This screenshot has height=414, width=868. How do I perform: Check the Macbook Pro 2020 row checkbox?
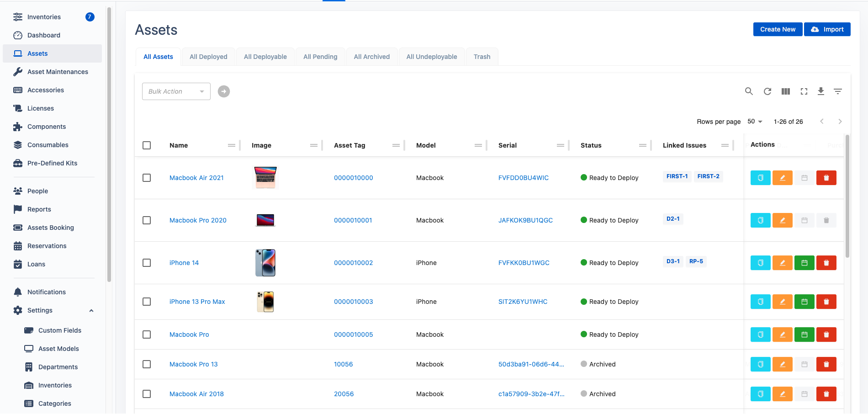pyautogui.click(x=147, y=220)
